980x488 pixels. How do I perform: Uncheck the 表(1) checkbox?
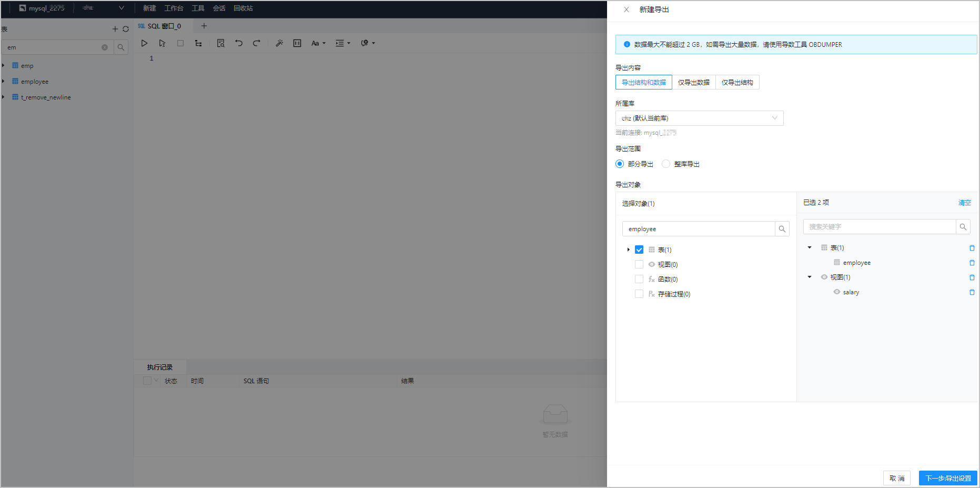[639, 250]
